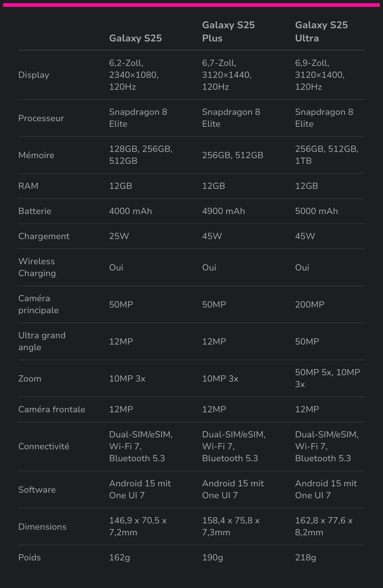Select the Galaxy S25 Plus column header

[x=228, y=31]
